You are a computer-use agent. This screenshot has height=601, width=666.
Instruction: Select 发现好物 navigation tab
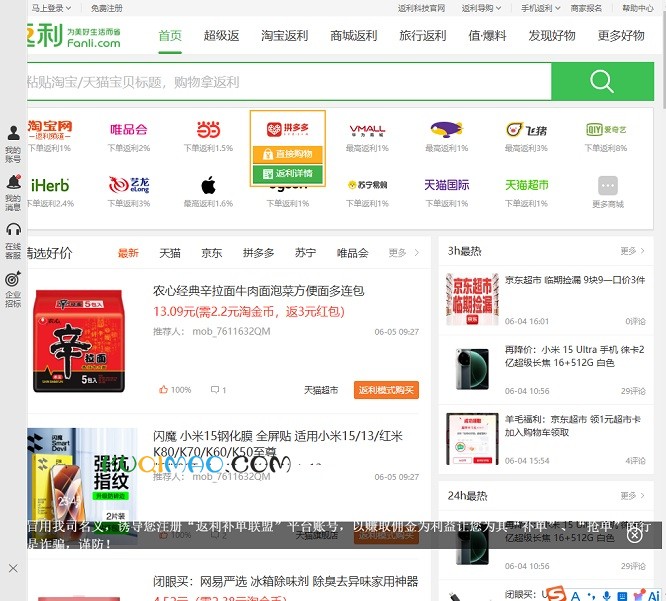(x=552, y=36)
